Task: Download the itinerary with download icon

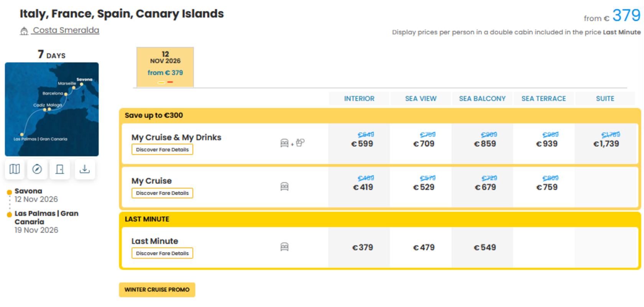Action: coord(85,169)
